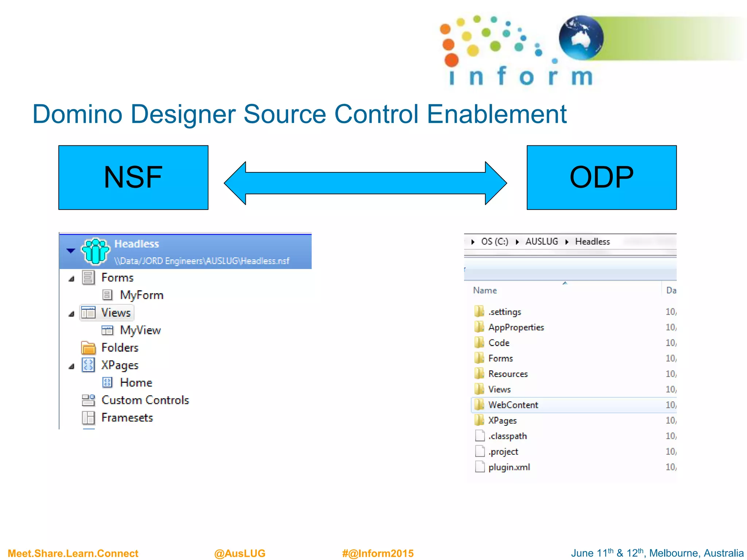Viewport: 747px width, 560px height.
Task: Select the Home XPage item
Action: 136,382
